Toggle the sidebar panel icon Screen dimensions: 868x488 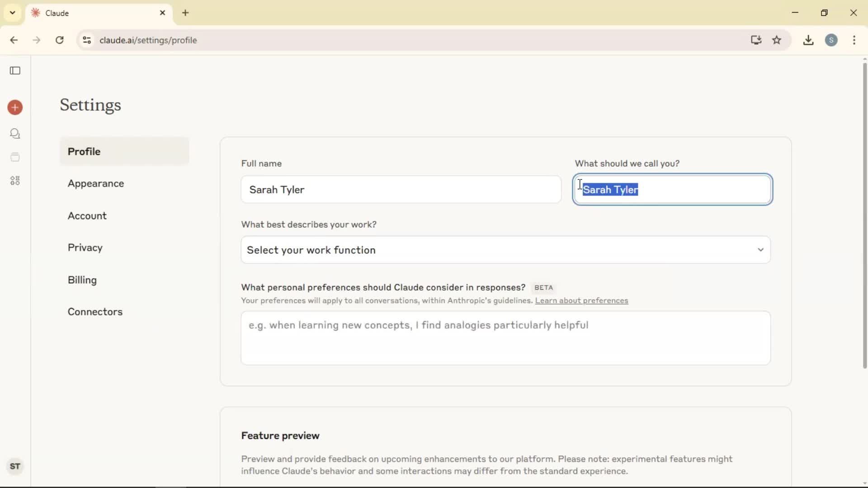pos(15,70)
